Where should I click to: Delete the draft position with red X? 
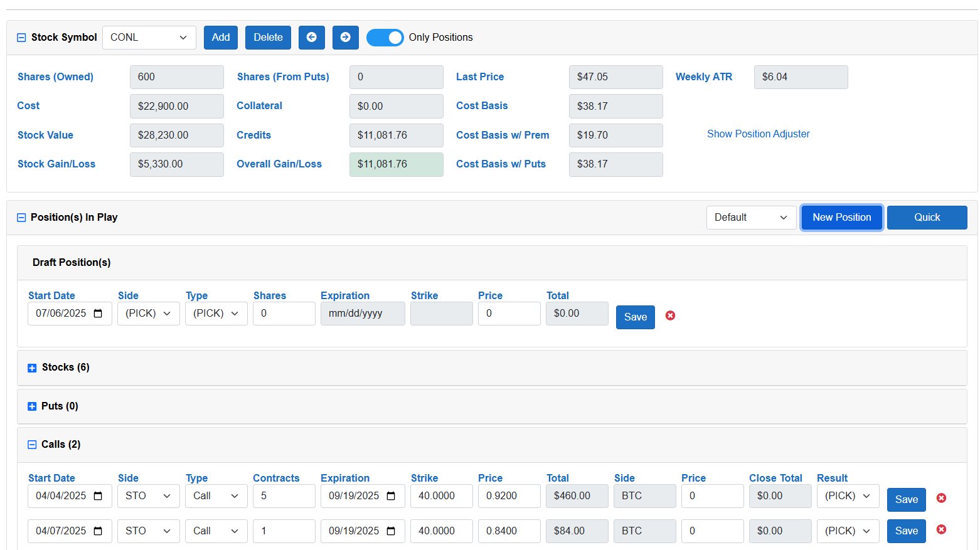[670, 315]
